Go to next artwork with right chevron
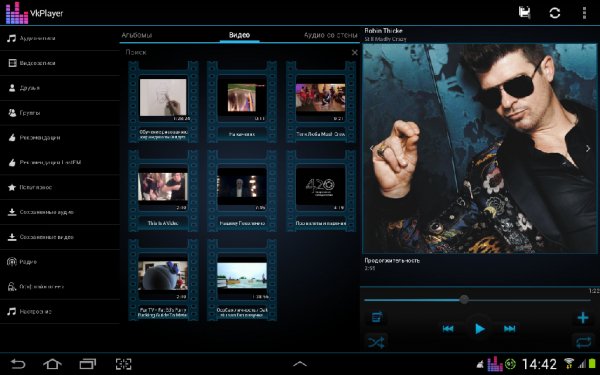Image resolution: width=600 pixels, height=375 pixels. (588, 148)
